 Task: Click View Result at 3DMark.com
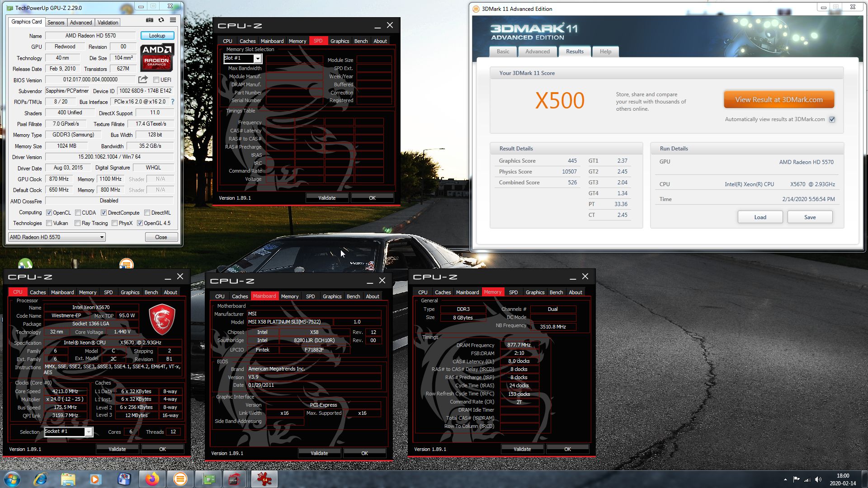click(x=778, y=100)
